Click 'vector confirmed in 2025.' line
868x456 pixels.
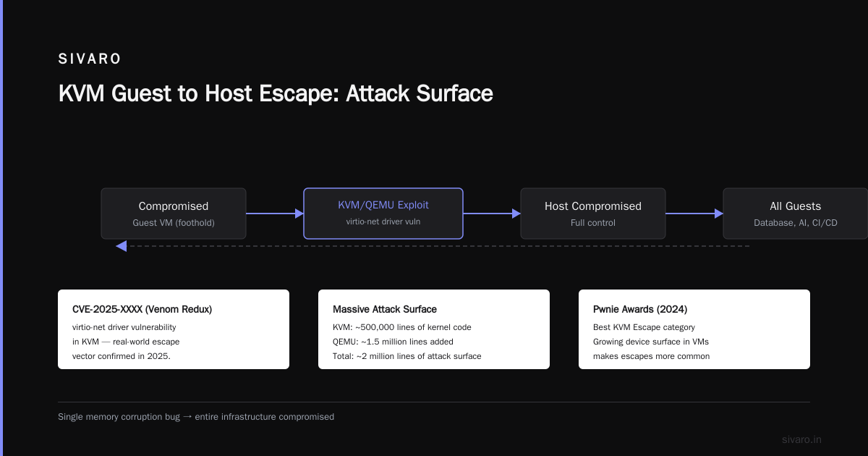pyautogui.click(x=122, y=356)
